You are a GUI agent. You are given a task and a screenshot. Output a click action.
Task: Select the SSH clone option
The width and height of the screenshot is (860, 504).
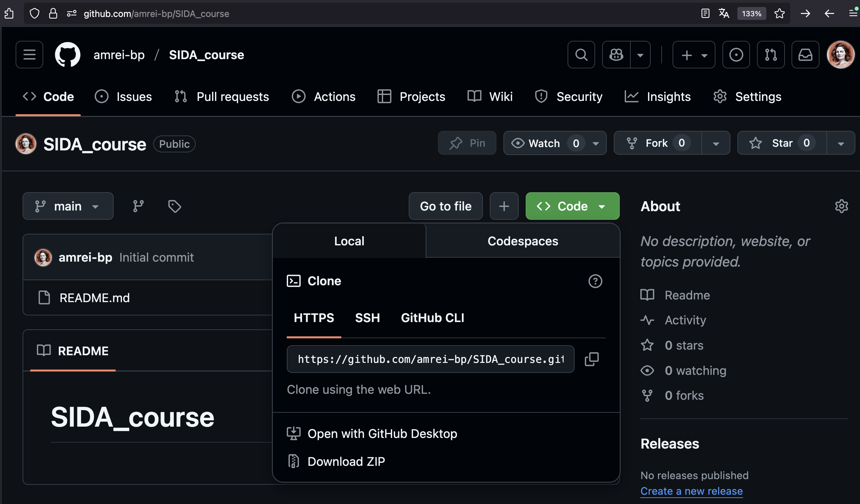pyautogui.click(x=367, y=318)
